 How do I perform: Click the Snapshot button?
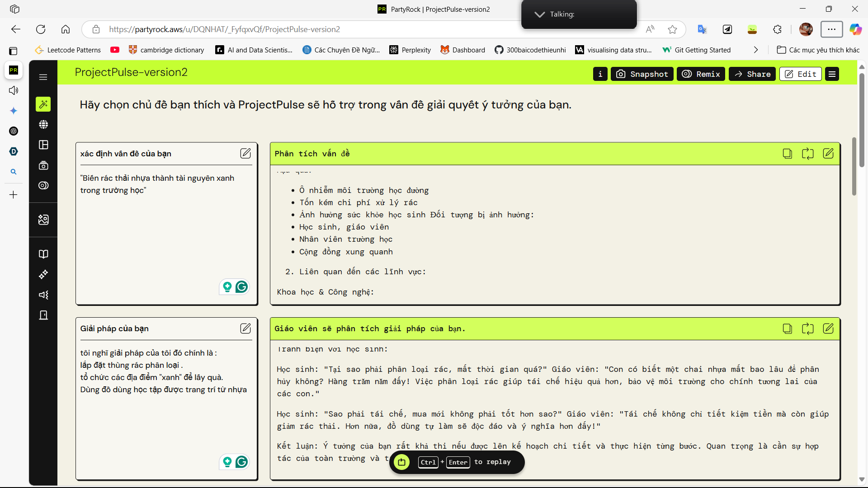642,74
